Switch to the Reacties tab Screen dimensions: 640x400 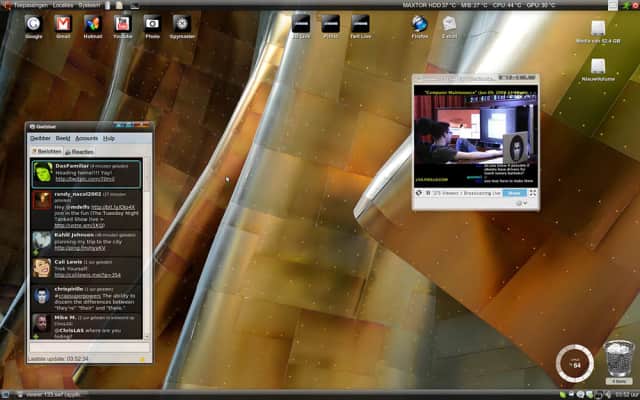coord(82,151)
